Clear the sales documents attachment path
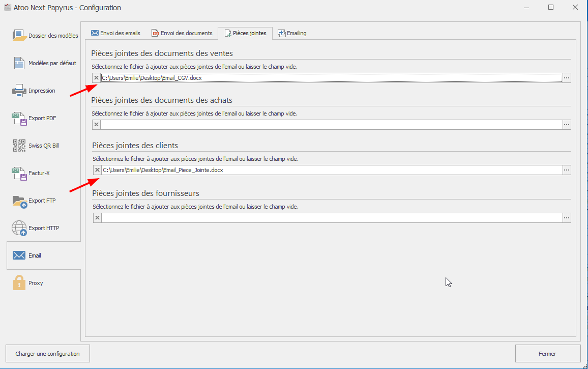Viewport: 588px width, 369px height. [x=96, y=78]
